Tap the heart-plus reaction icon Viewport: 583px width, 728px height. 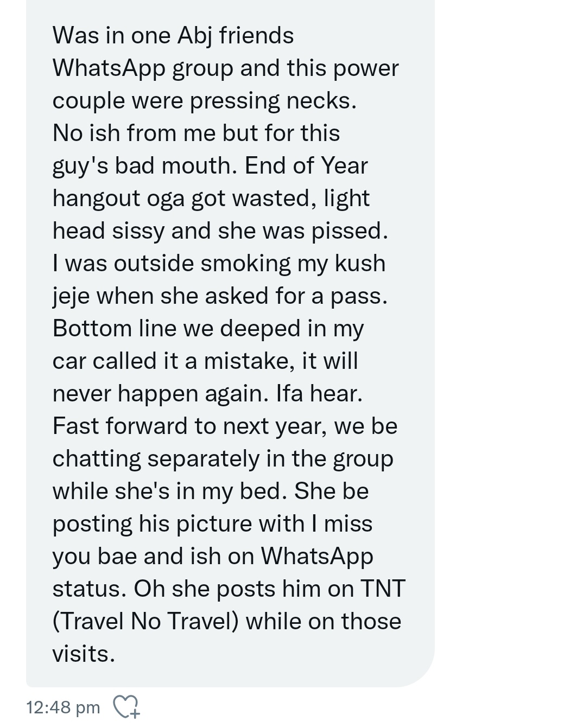[x=126, y=707]
